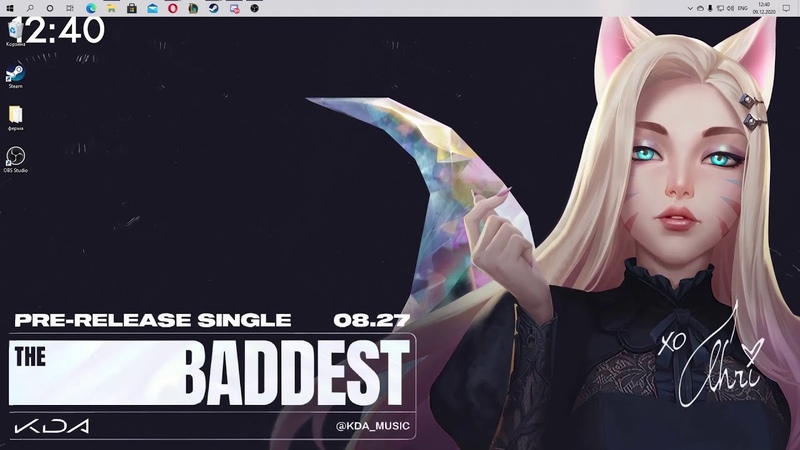Image resolution: width=800 pixels, height=450 pixels.
Task: Open the Steam desktop shortcut
Action: (x=15, y=76)
